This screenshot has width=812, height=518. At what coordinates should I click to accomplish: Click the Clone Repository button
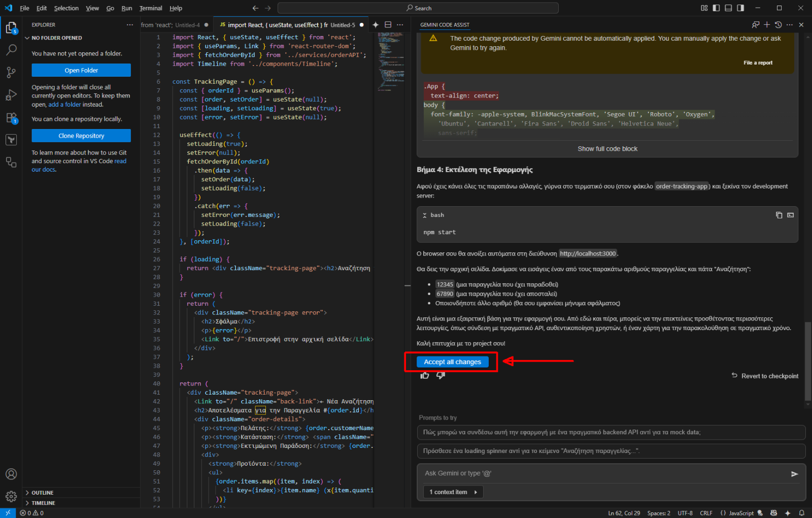tap(81, 136)
